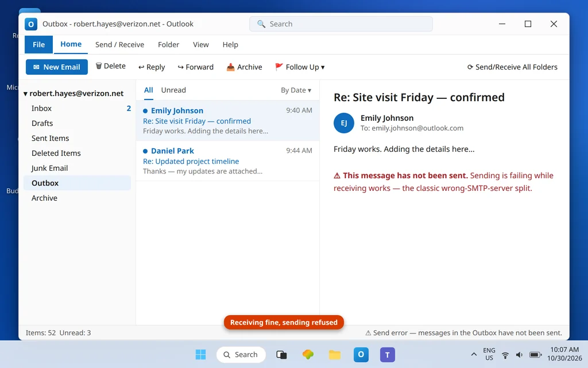The image size is (588, 368).
Task: Open the clock showing 10:07 AM
Action: [x=564, y=354]
